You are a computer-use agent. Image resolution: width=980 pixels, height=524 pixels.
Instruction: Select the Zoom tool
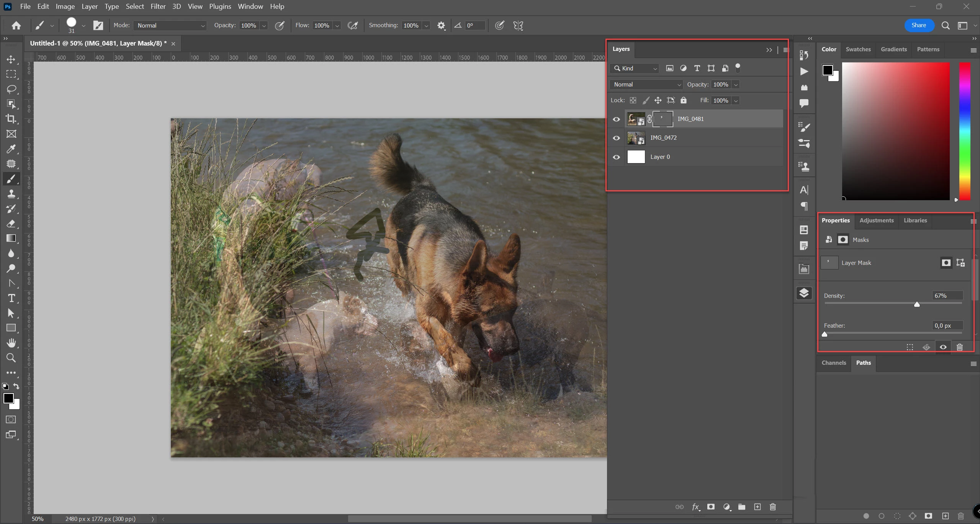[11, 358]
